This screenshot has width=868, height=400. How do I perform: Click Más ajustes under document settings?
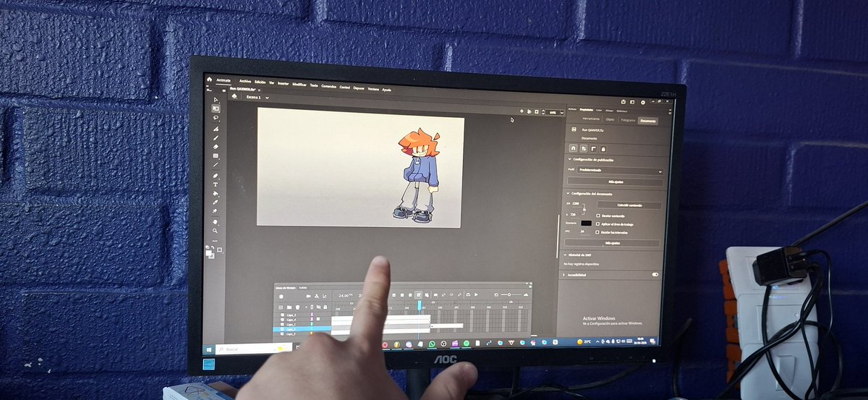(x=613, y=243)
